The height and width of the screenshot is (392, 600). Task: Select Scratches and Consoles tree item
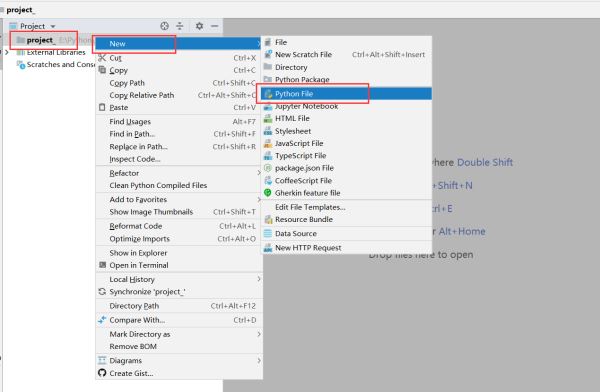pos(55,65)
